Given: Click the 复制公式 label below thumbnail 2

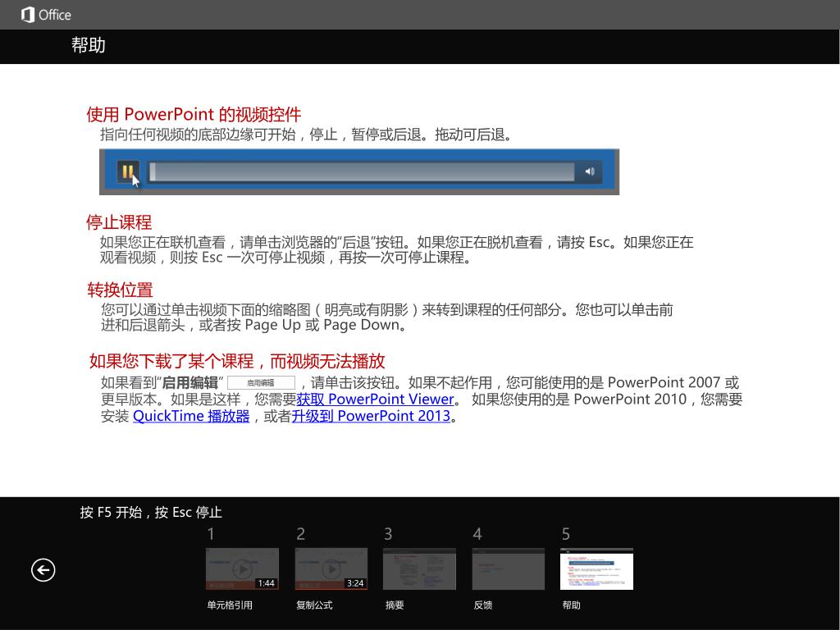Looking at the screenshot, I should [x=314, y=605].
